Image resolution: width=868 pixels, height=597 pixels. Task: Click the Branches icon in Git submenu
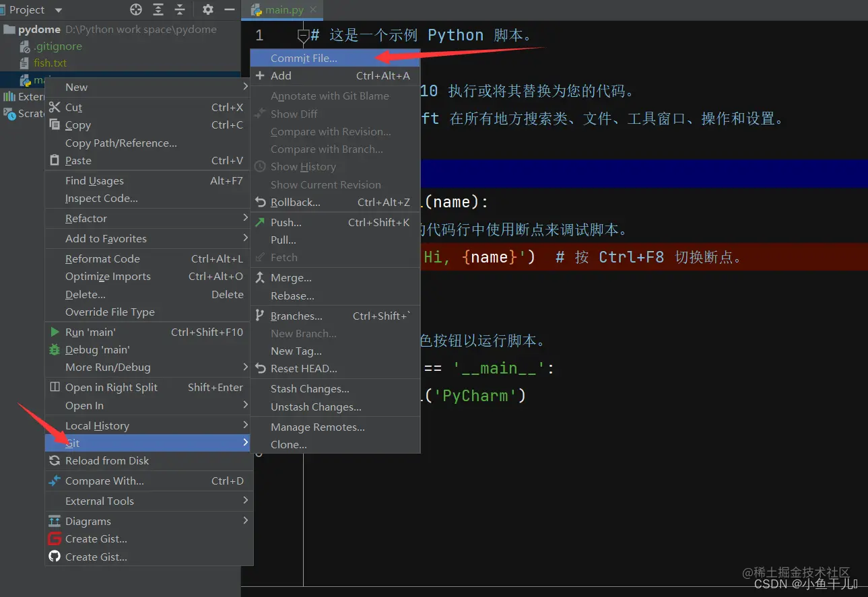261,316
